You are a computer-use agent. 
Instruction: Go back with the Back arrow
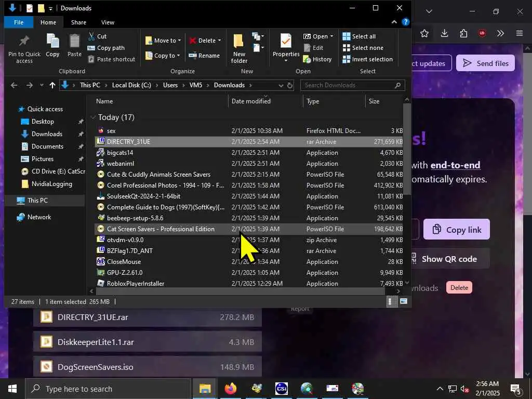[x=14, y=85]
